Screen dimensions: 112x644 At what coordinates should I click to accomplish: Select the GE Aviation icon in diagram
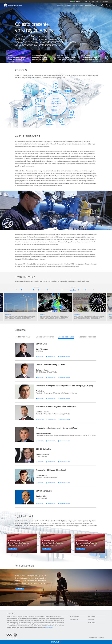click(68, 91)
